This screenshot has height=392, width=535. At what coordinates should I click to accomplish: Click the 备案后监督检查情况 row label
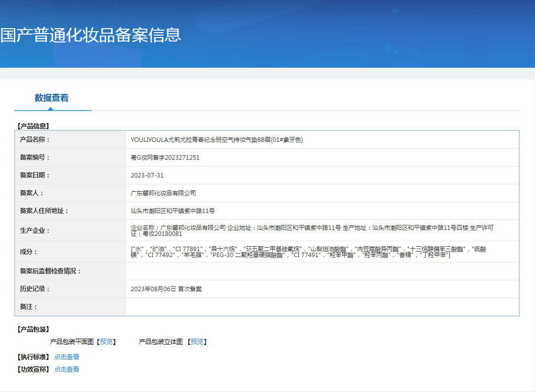click(50, 271)
